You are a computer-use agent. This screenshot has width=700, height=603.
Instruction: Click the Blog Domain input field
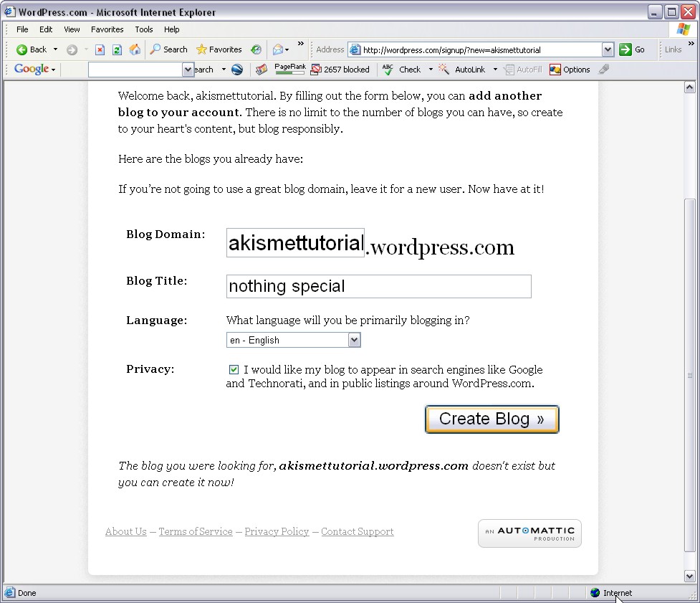click(295, 243)
